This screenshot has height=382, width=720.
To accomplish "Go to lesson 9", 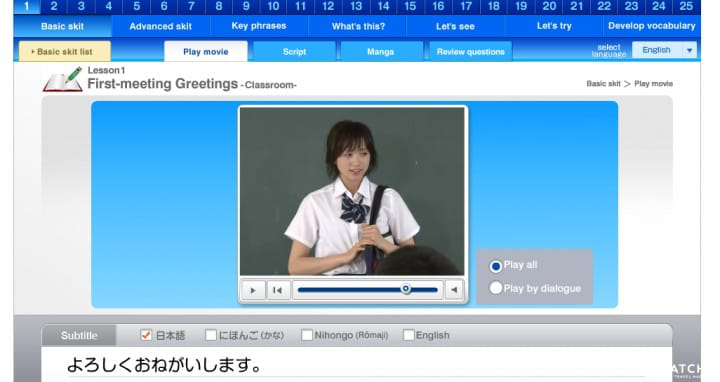I will tap(246, 6).
